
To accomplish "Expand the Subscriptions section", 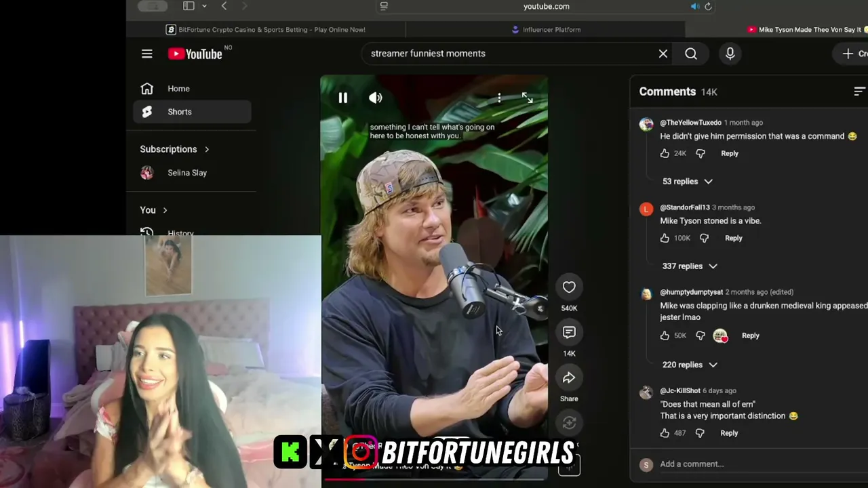I will coord(175,149).
